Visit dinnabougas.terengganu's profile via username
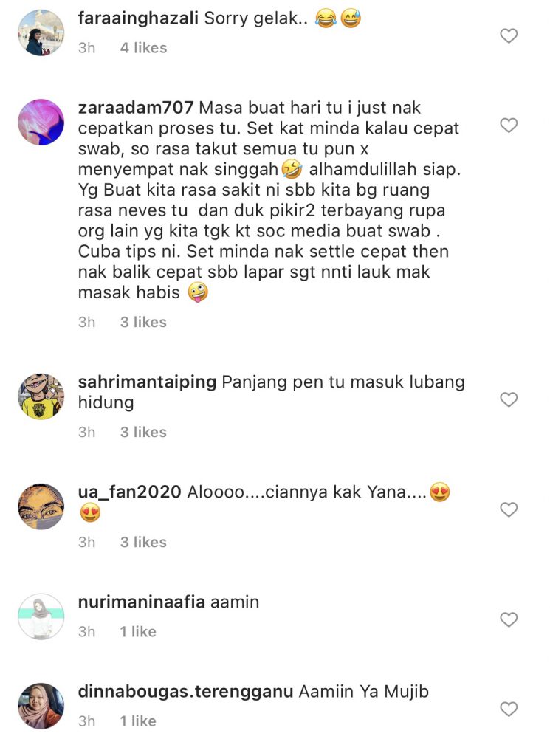 (185, 692)
